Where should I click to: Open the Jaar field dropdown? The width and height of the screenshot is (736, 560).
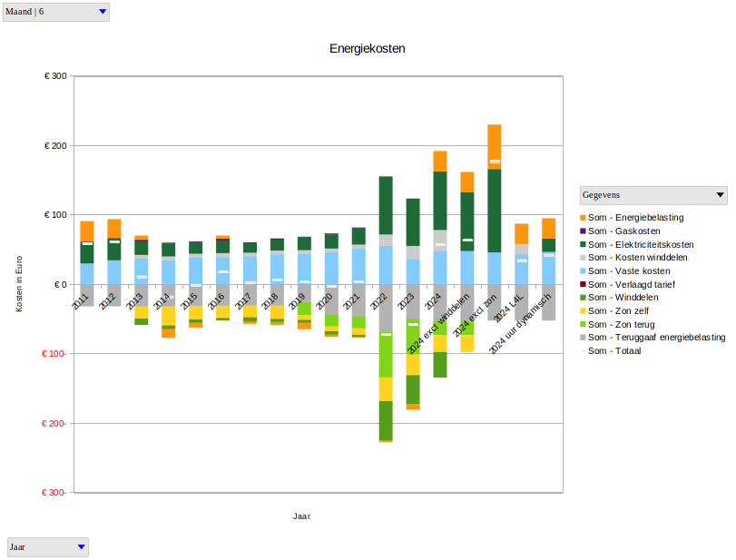[48, 546]
